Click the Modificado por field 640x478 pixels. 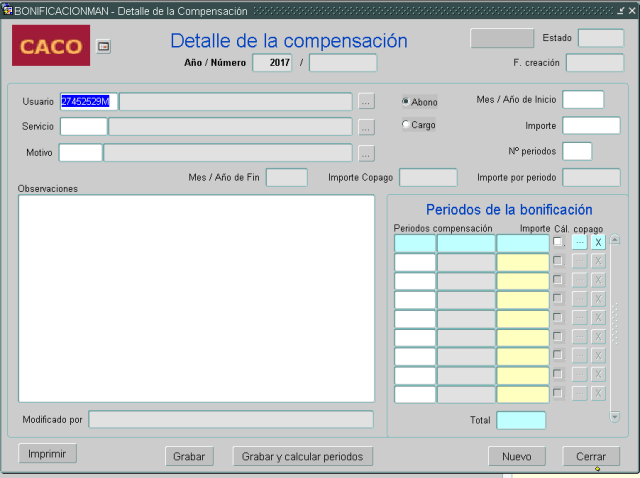coord(231,420)
